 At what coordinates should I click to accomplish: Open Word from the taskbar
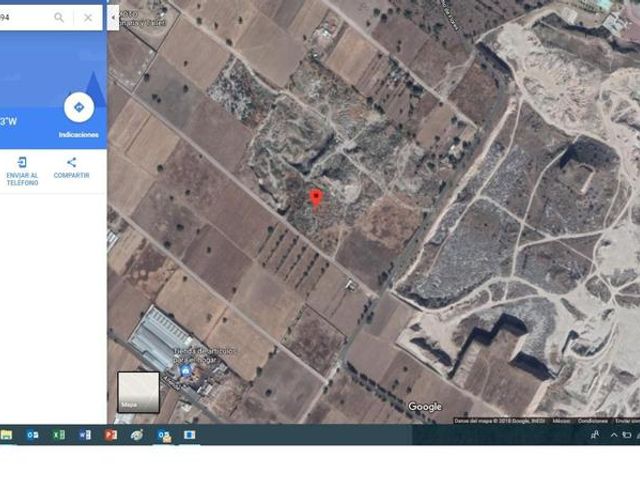[x=84, y=435]
